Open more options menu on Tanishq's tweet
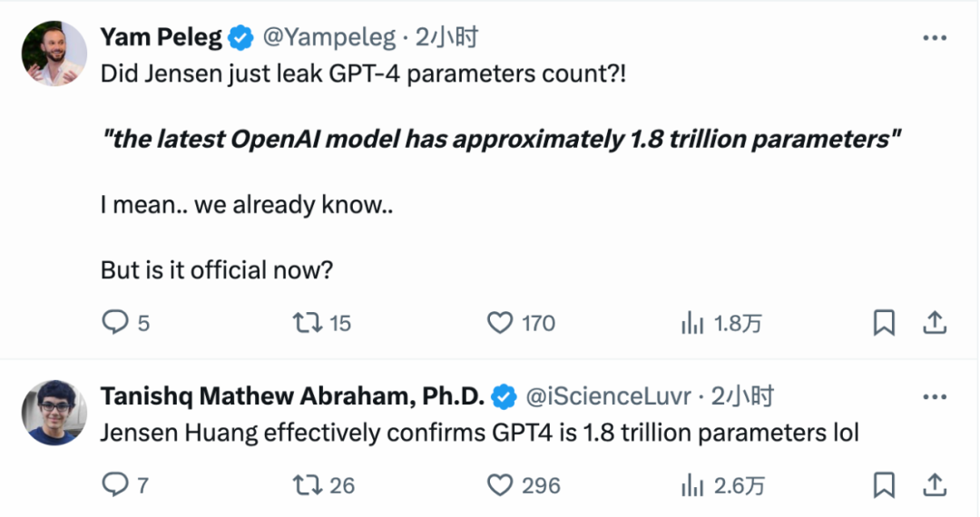 935,397
